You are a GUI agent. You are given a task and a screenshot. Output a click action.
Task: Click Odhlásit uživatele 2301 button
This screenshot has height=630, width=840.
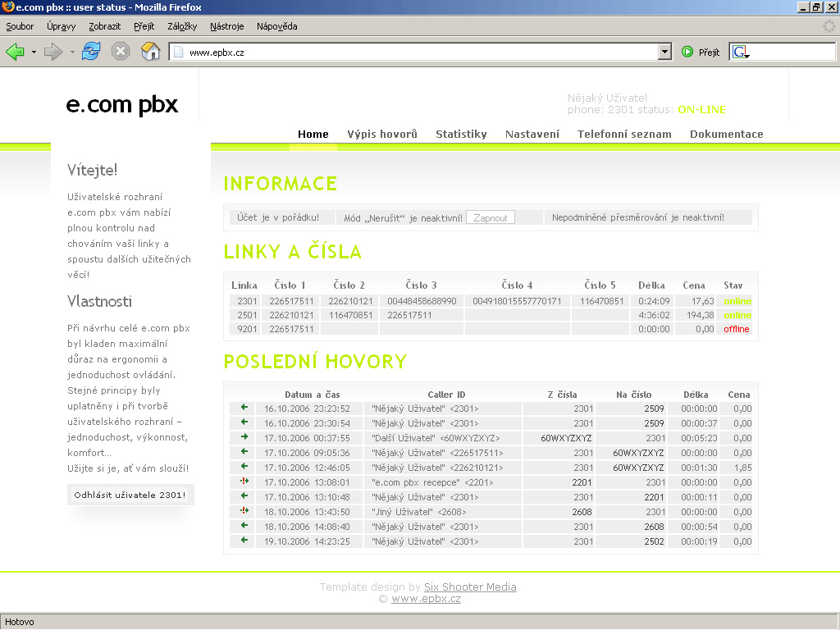tap(130, 495)
